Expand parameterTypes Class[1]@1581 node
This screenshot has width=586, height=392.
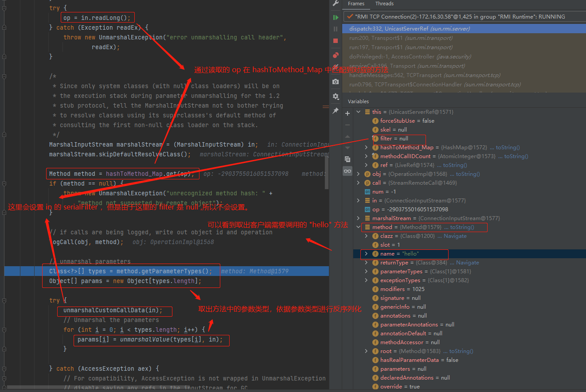[366, 272]
